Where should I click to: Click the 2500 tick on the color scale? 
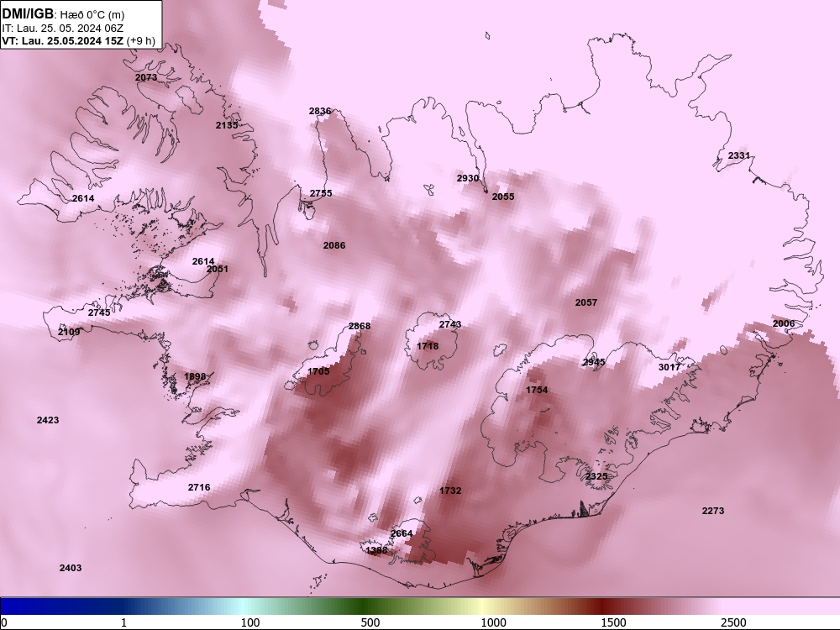(x=733, y=622)
